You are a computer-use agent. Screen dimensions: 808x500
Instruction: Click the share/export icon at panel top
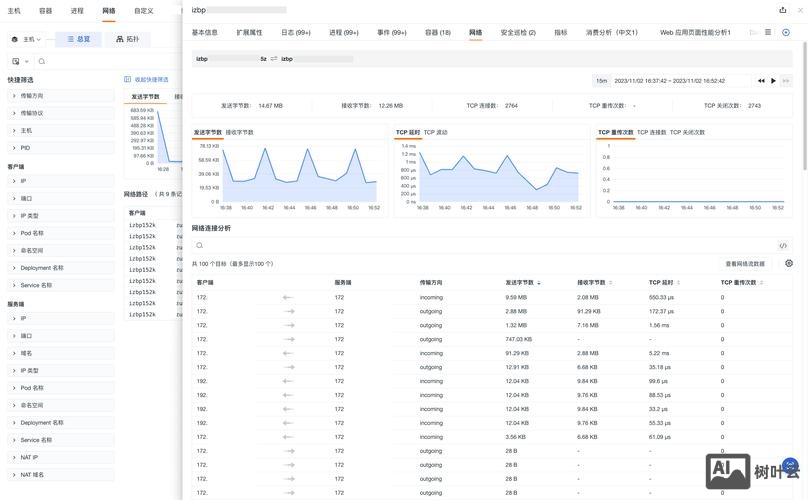(x=783, y=10)
